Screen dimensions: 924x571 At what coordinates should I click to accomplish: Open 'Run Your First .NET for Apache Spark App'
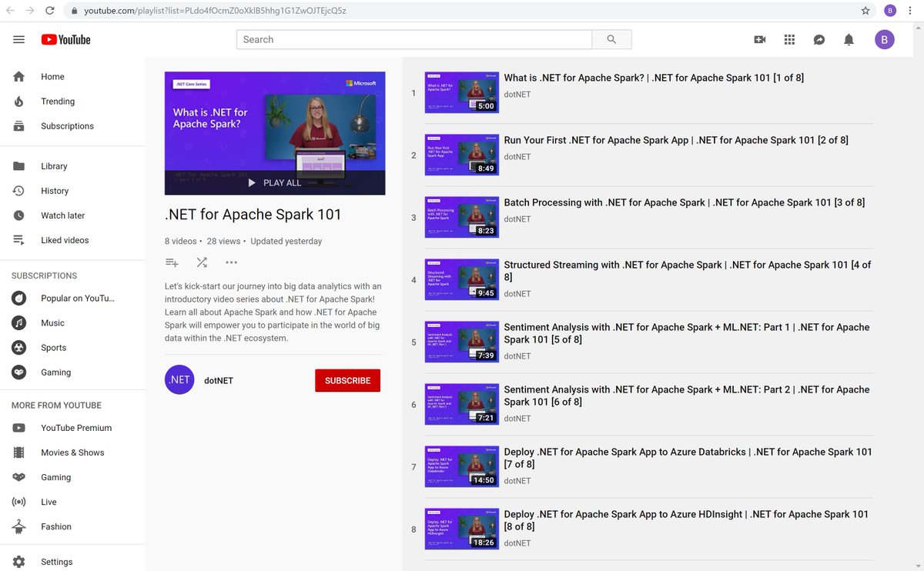(676, 140)
